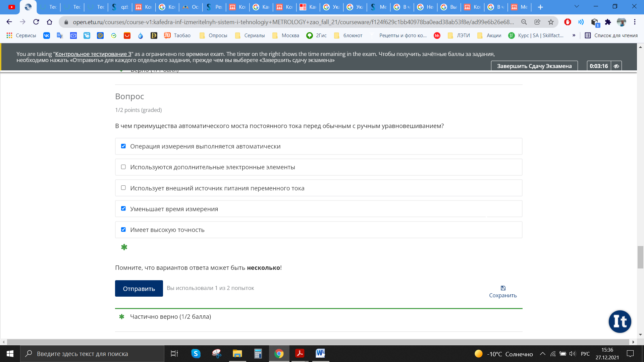Open Курс SA Skillfactory bookmark

(x=536, y=36)
